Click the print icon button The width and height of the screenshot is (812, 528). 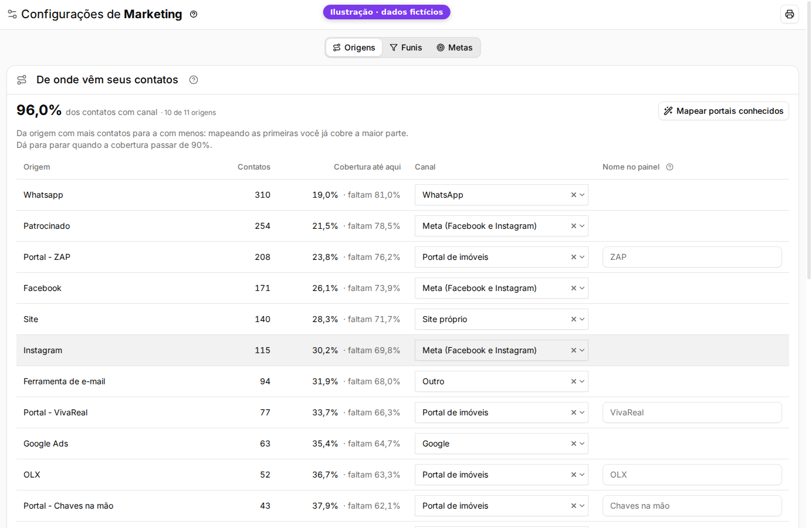point(789,14)
